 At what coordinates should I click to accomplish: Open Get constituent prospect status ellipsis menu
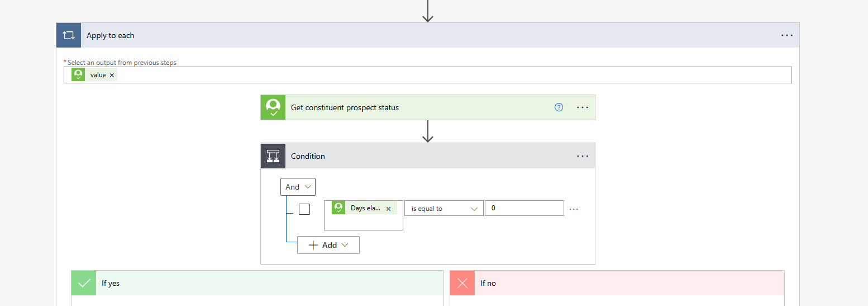pyautogui.click(x=583, y=107)
